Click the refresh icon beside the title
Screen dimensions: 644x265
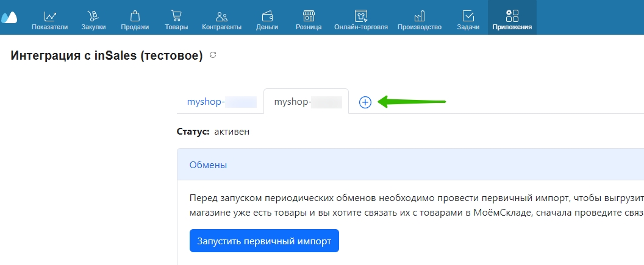213,55
